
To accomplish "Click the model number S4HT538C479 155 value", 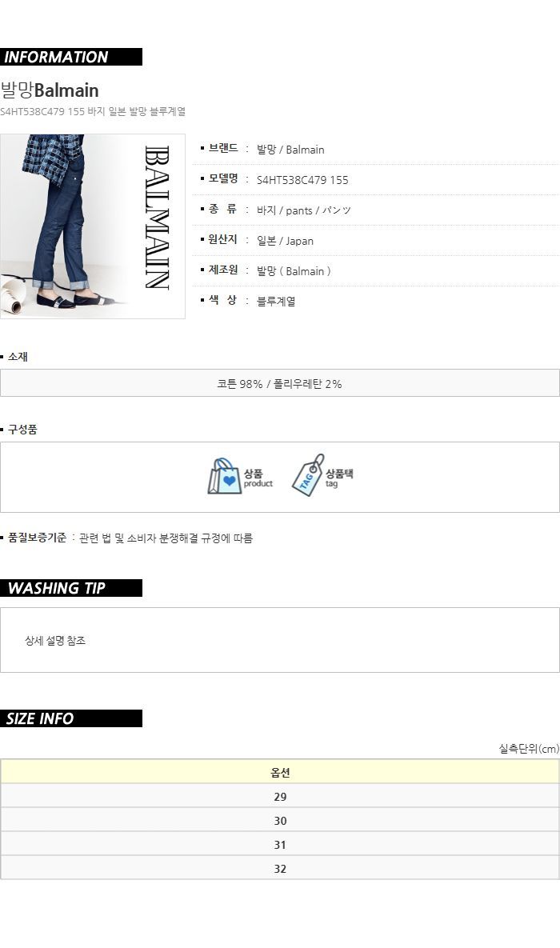I will click(302, 180).
